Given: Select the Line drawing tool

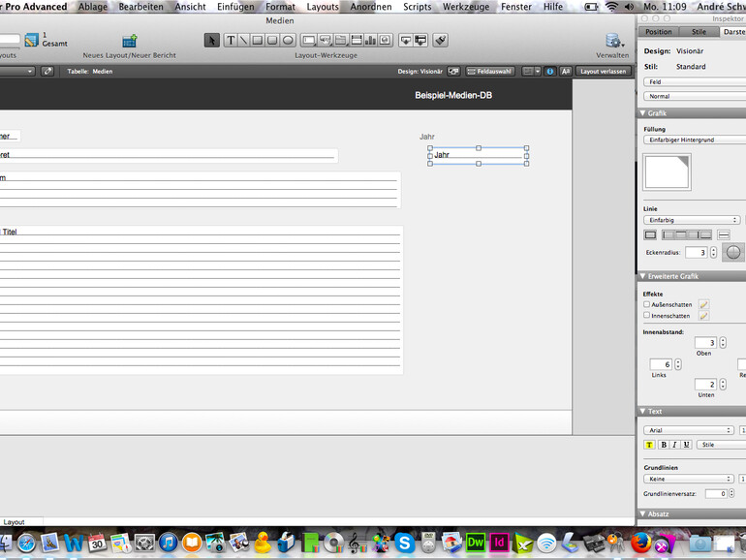Looking at the screenshot, I should 243,41.
